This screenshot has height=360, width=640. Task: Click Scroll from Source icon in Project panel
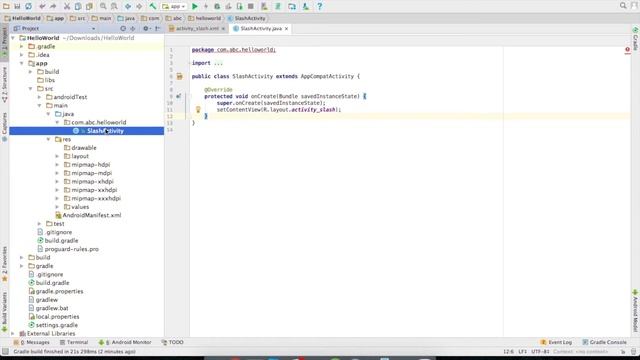[123, 29]
